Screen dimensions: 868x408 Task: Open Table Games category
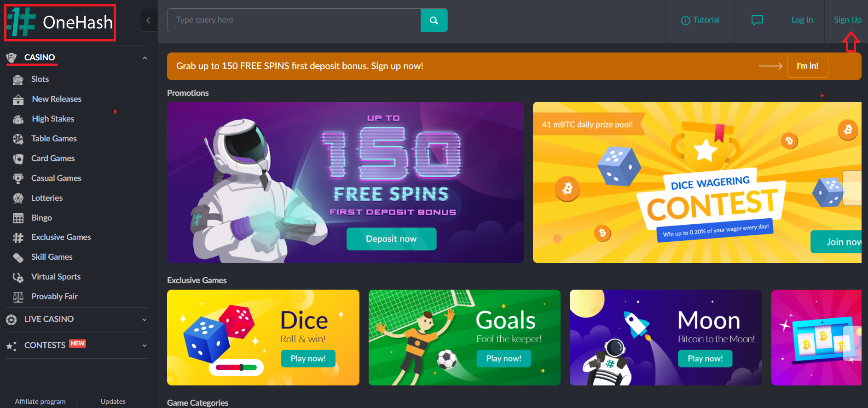point(54,139)
